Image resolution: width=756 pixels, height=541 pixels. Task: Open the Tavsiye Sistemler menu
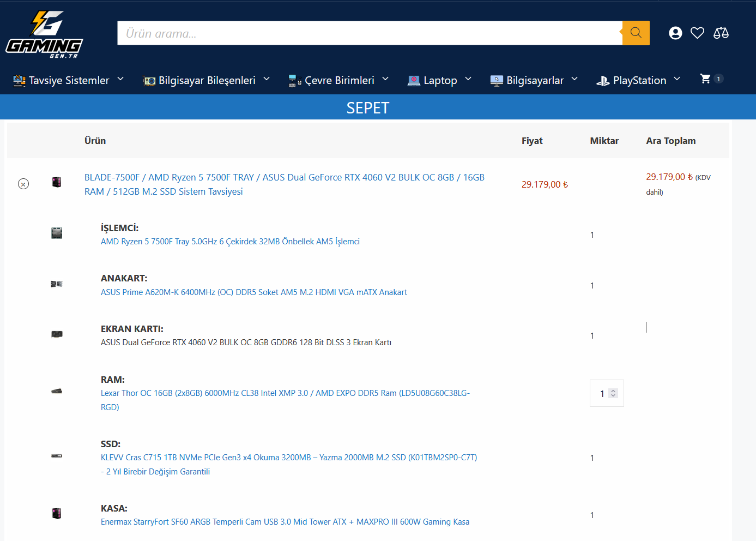click(69, 80)
